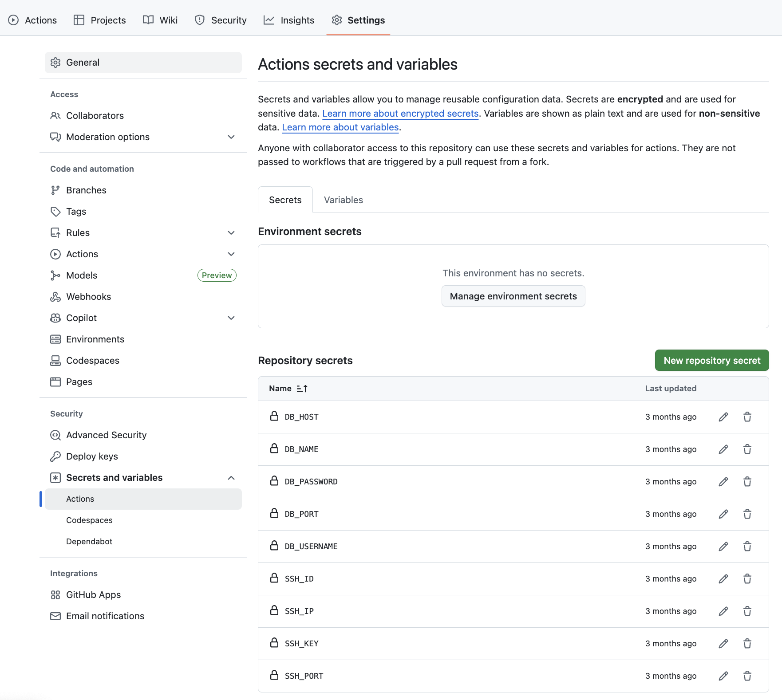Edit the DB_USERNAME secret pencil icon
Viewport: 782px width, 700px height.
(723, 547)
